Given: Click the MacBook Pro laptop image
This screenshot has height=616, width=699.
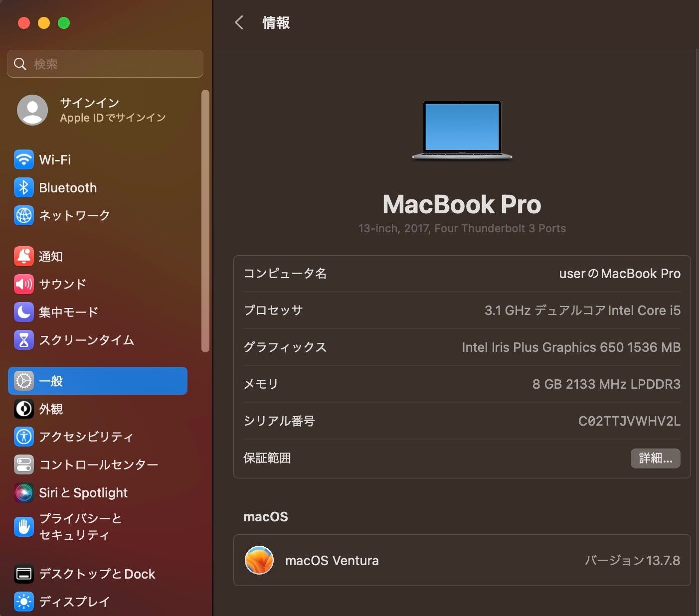Looking at the screenshot, I should pyautogui.click(x=462, y=131).
